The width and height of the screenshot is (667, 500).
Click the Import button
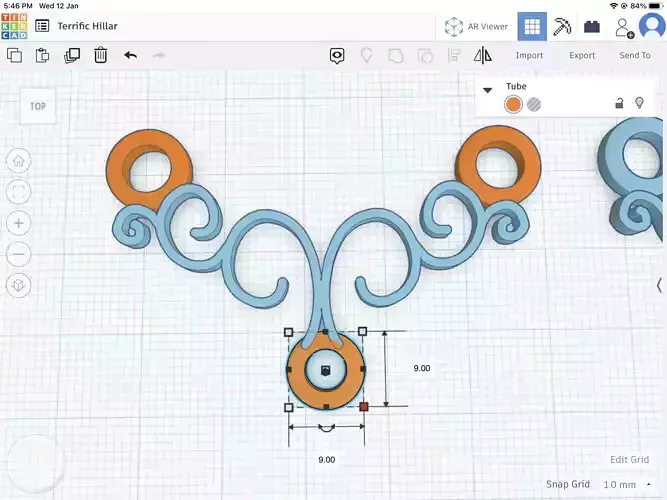coord(529,55)
